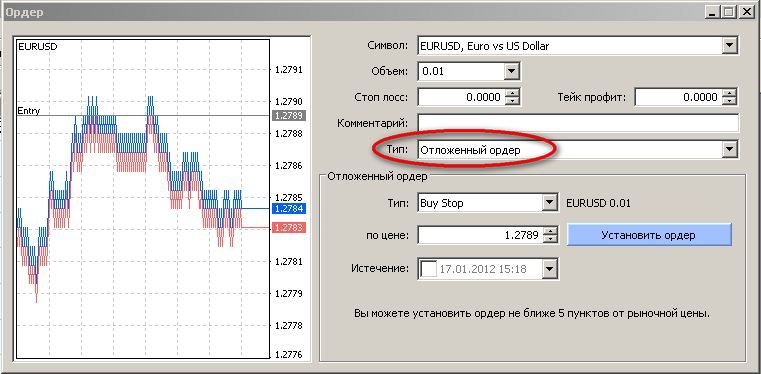Image resolution: width=761 pixels, height=374 pixels.
Task: Increase the Стоп лосс value with the up arrow
Action: coord(512,93)
